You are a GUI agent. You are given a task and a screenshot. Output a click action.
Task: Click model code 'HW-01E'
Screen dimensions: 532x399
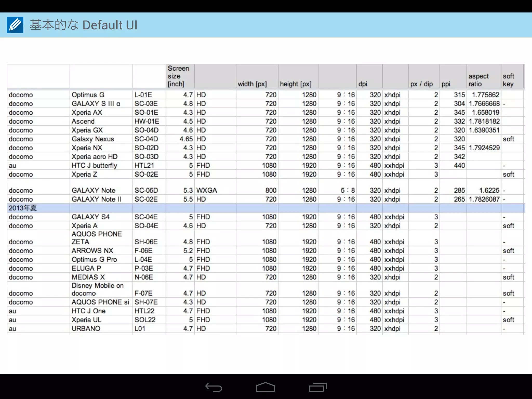[x=147, y=121]
